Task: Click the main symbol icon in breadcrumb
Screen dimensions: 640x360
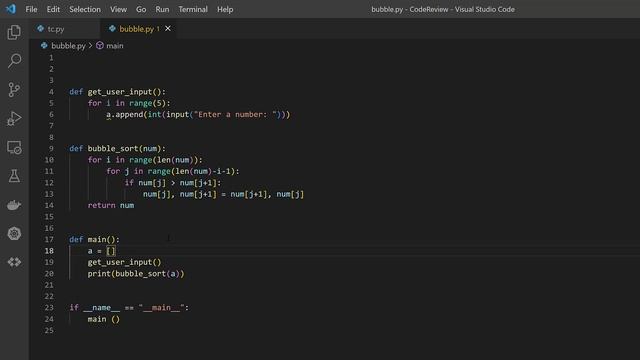Action: [x=100, y=46]
